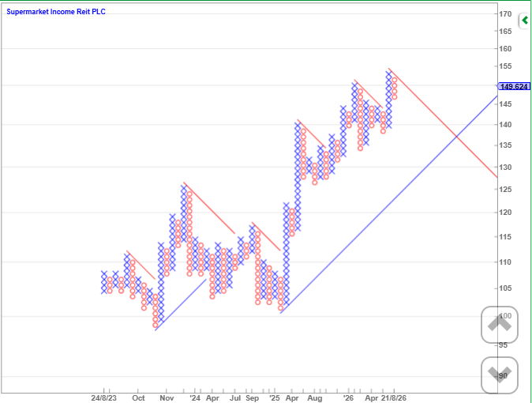Click the green left-arrow panel toggle

[525, 21]
